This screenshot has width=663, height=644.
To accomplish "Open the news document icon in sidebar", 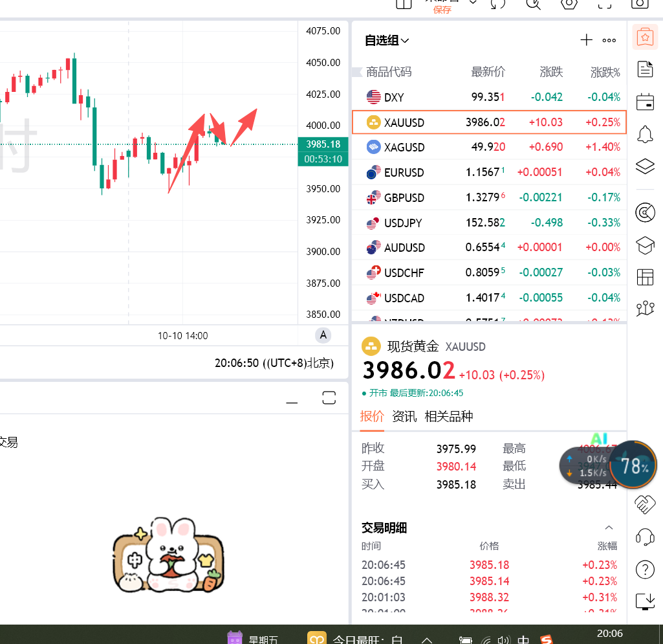I will 645,69.
